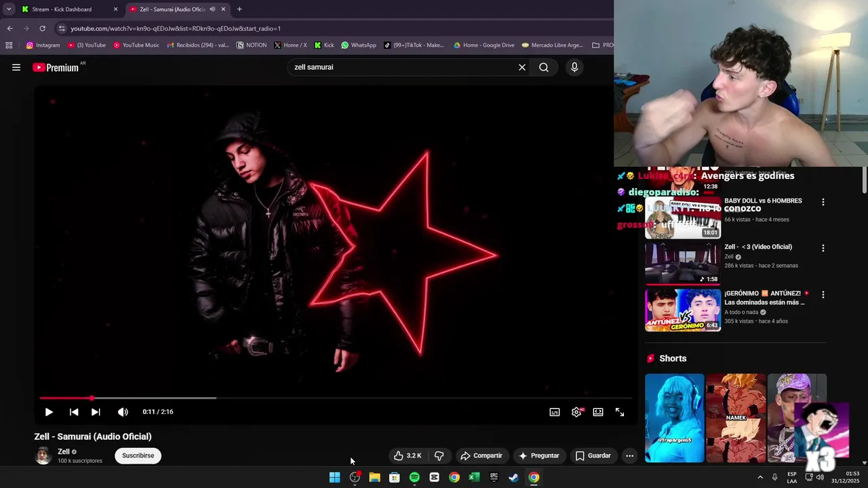868x488 pixels.
Task: Run the search with the magnifier button
Action: pyautogui.click(x=544, y=67)
